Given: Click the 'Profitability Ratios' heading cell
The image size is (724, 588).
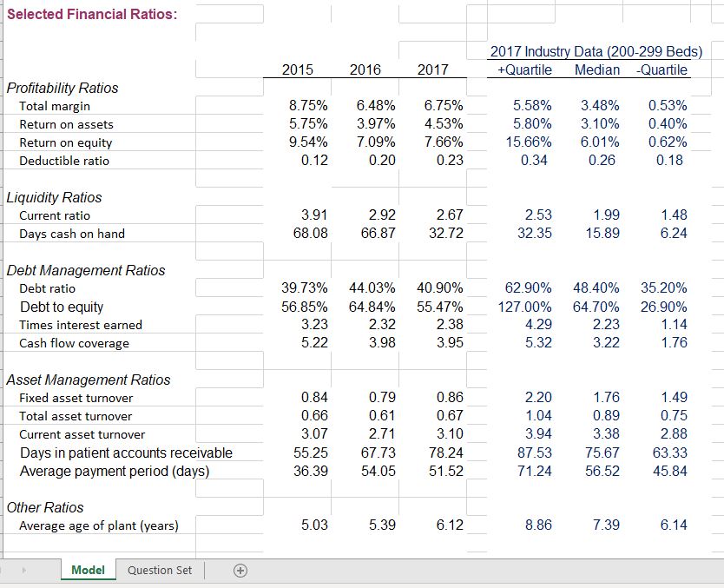Looking at the screenshot, I should [64, 88].
